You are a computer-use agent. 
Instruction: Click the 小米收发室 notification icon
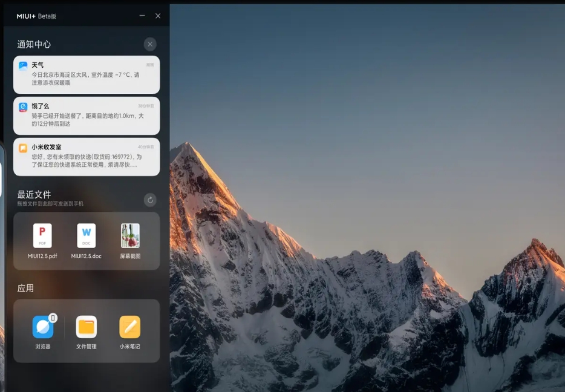click(x=22, y=148)
